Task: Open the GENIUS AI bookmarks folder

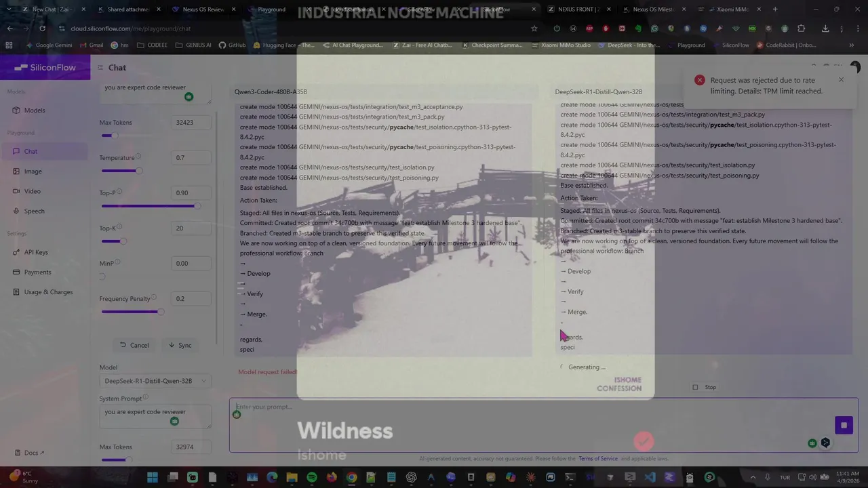Action: [193, 45]
